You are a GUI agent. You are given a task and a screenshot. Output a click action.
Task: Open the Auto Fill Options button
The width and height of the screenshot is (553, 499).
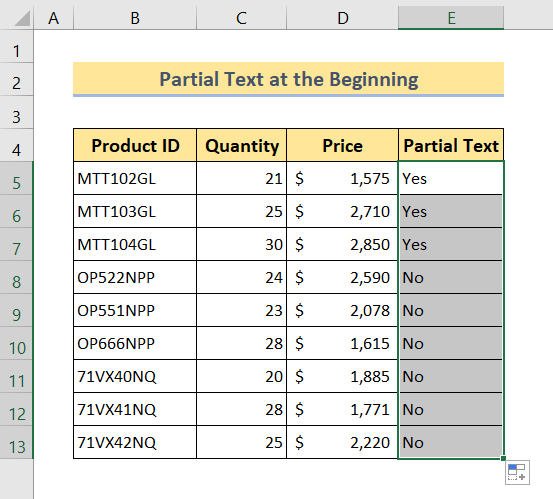tap(517, 472)
